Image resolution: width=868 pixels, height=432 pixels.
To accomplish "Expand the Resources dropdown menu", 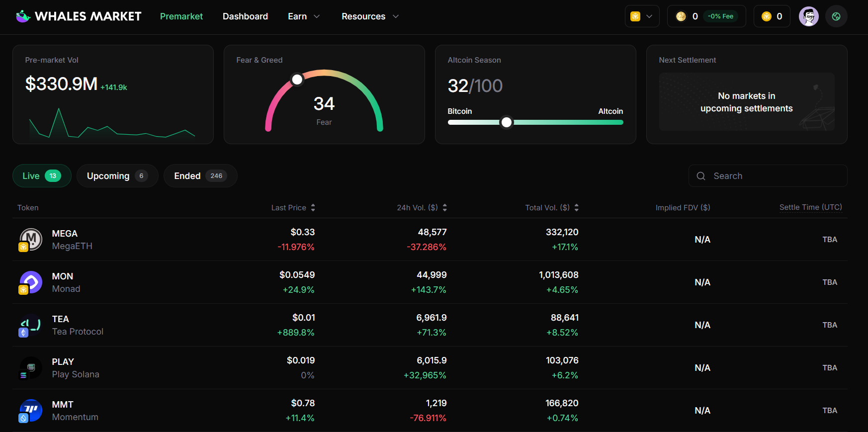I will point(370,16).
